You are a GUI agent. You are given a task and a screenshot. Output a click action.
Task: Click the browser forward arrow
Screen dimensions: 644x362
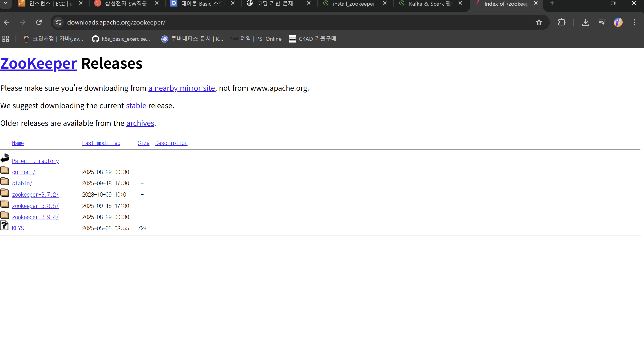pos(22,22)
